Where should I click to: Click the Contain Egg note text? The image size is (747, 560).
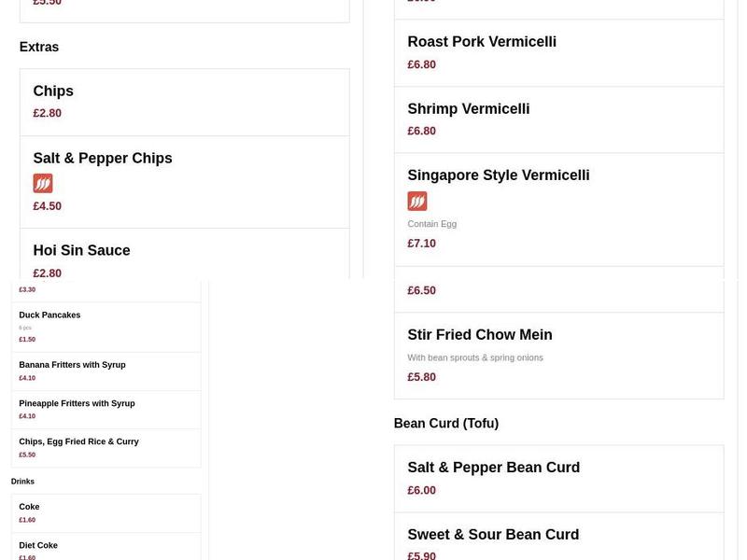pyautogui.click(x=431, y=223)
